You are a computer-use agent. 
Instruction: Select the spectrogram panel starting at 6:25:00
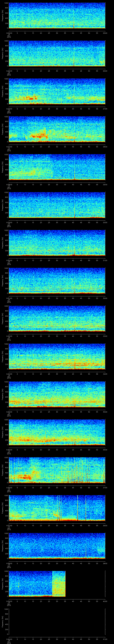[x=57, y=54]
